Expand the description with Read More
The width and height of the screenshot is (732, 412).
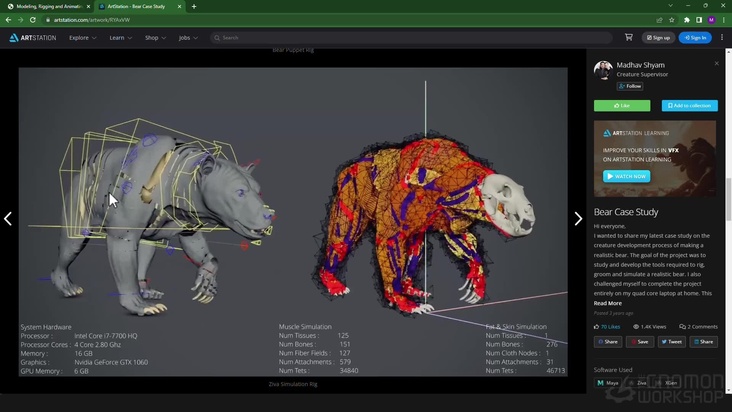(607, 303)
